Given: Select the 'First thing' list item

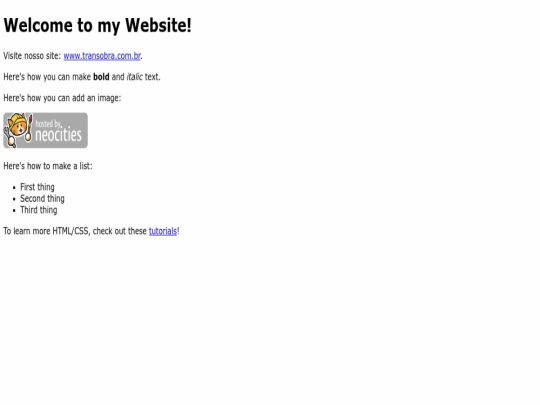Looking at the screenshot, I should [x=37, y=187].
